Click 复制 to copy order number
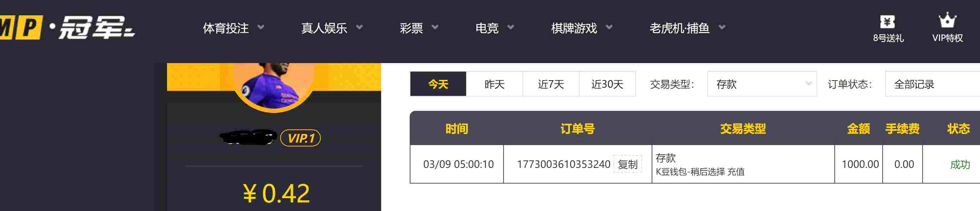 628,164
